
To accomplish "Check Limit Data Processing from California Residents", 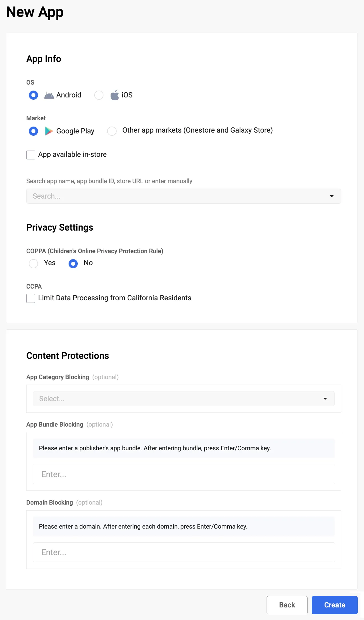I will (x=31, y=298).
